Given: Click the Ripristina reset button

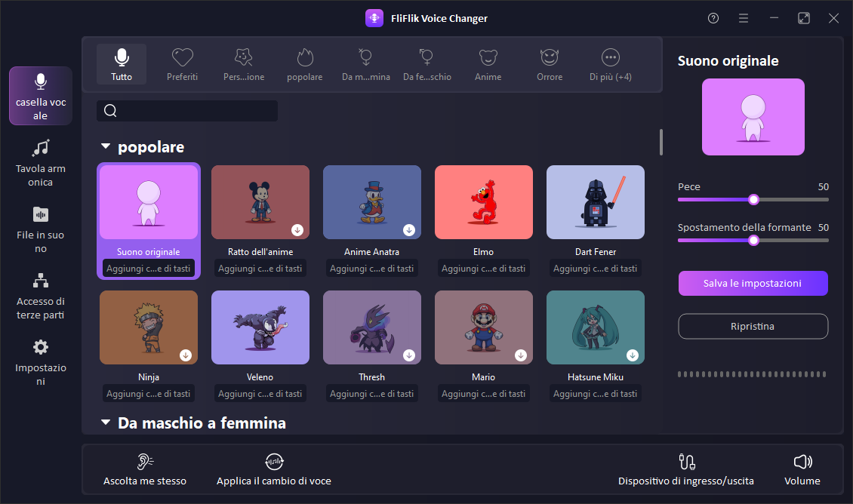Looking at the screenshot, I should click(753, 326).
